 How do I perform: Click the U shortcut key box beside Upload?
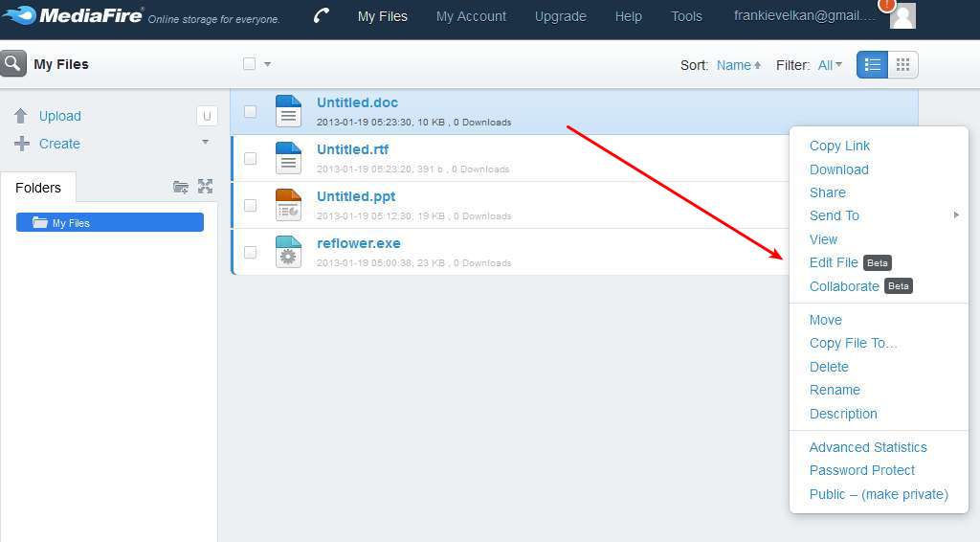pyautogui.click(x=207, y=116)
